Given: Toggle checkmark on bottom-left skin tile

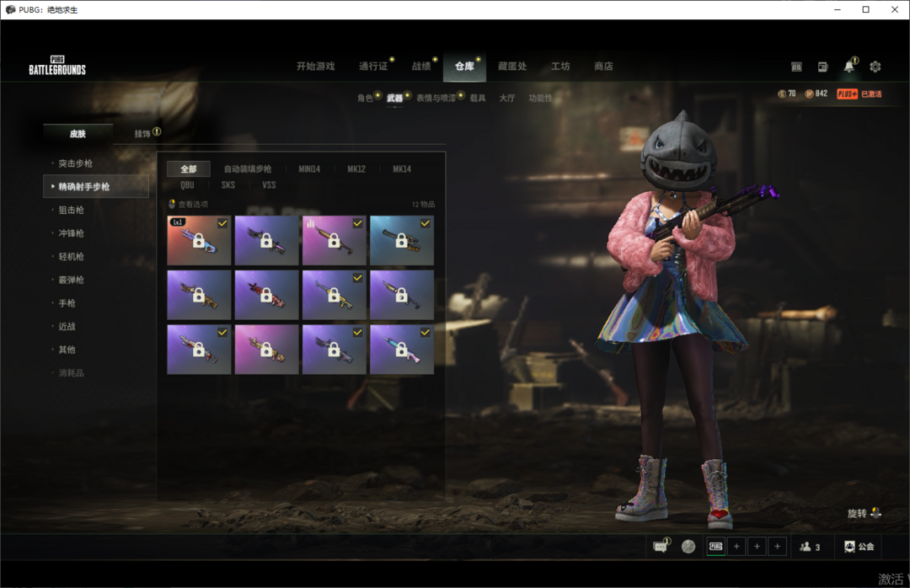Looking at the screenshot, I should coord(222,333).
